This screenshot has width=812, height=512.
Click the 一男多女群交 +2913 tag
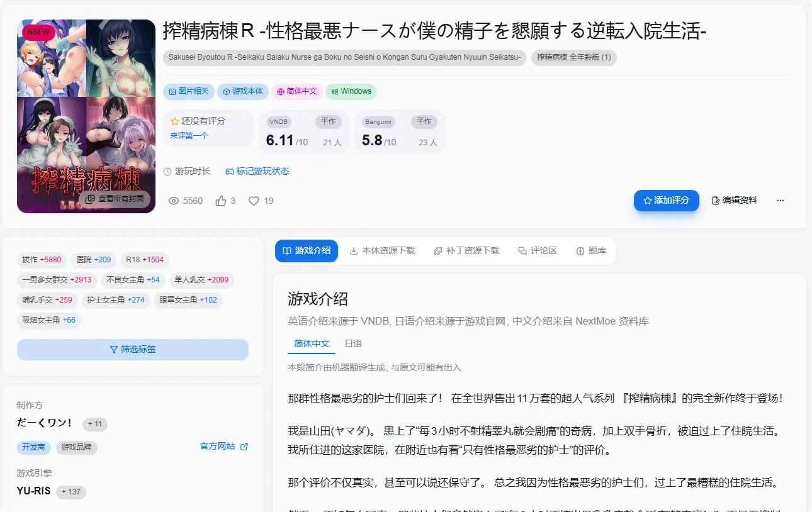[x=57, y=280]
